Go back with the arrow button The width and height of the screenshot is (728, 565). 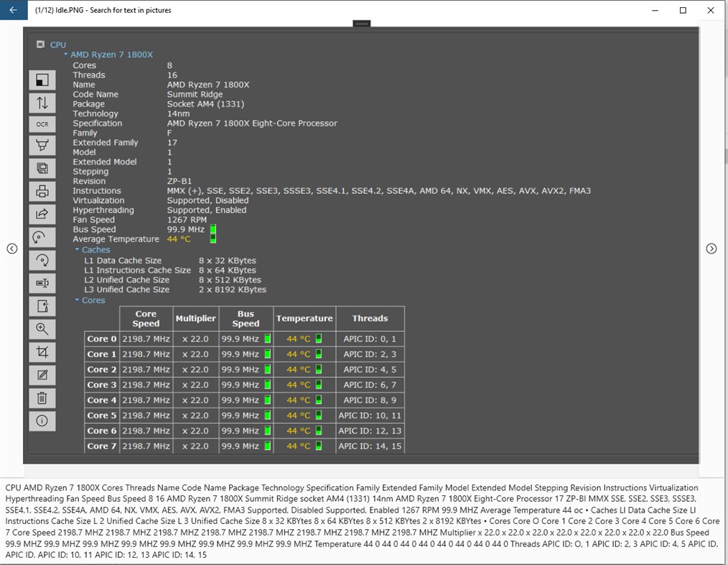(14, 10)
